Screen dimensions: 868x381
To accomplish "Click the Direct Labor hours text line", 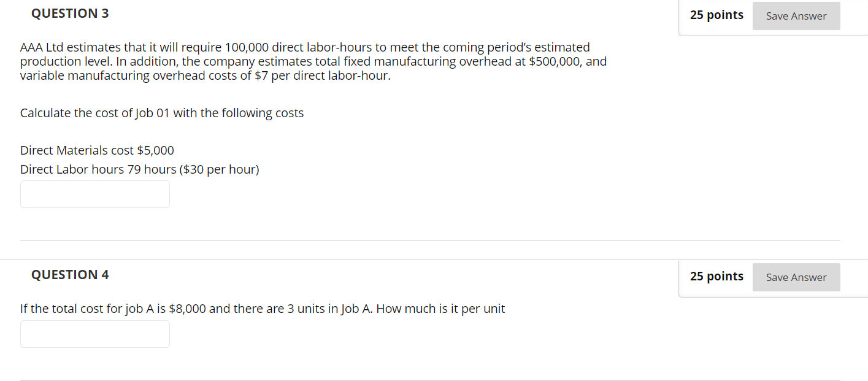I will click(139, 169).
